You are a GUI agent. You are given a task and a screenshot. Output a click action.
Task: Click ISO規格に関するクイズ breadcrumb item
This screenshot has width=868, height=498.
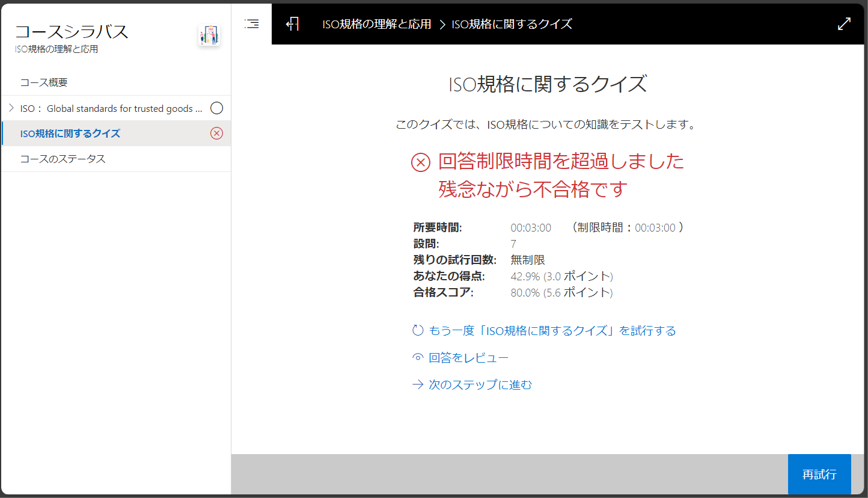tap(512, 24)
